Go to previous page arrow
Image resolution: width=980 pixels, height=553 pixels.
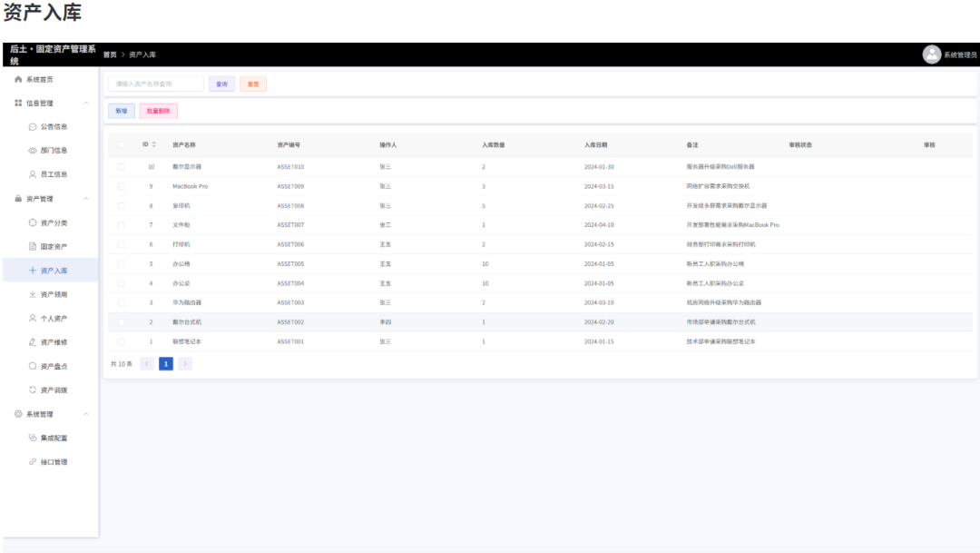(x=147, y=363)
